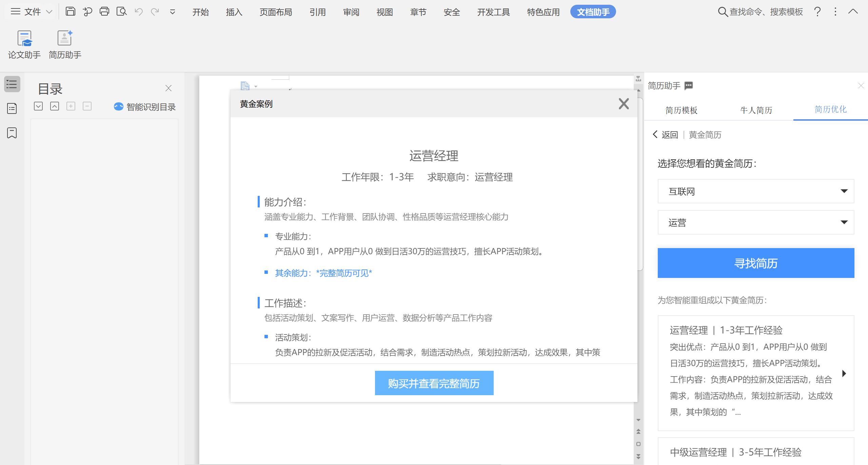Click 购买并查看完整简历 in the dialog
This screenshot has width=868, height=465.
434,383
